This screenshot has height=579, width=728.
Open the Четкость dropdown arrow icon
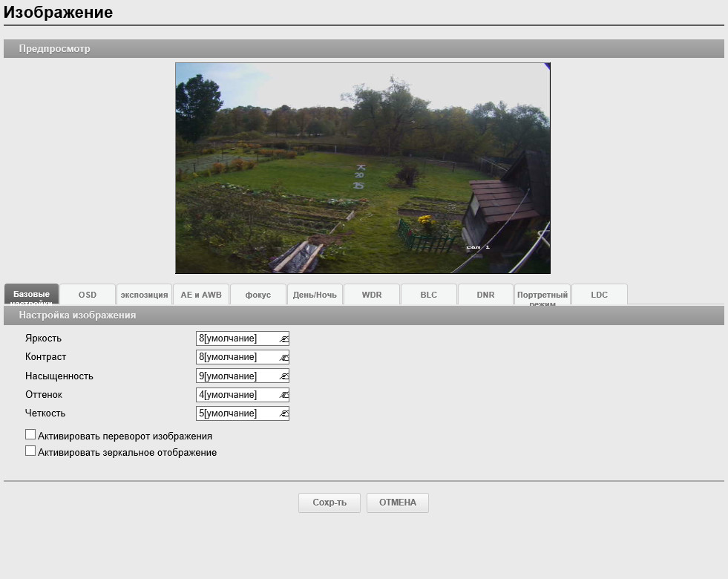click(284, 413)
